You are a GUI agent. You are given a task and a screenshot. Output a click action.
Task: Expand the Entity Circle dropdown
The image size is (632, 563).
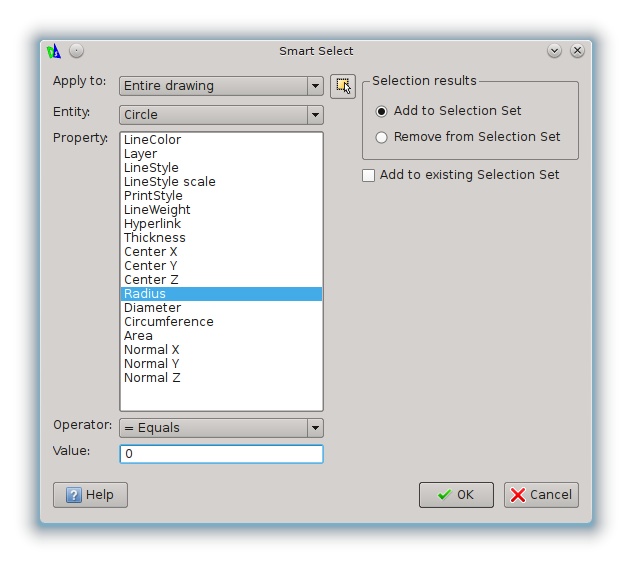click(x=221, y=115)
